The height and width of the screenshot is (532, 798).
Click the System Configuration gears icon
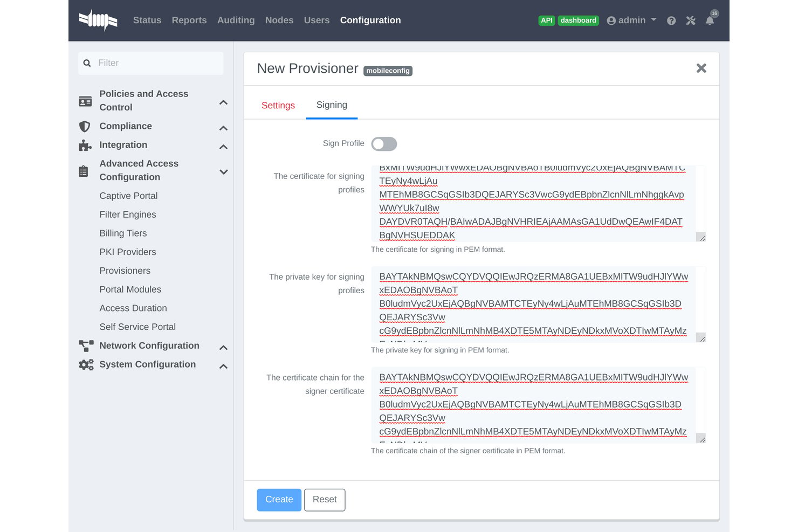[86, 364]
